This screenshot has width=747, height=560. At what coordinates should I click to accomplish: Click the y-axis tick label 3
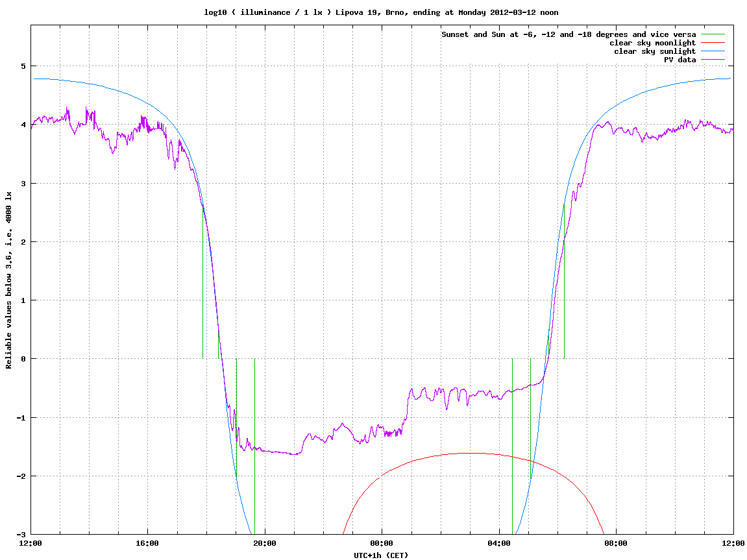(23, 184)
